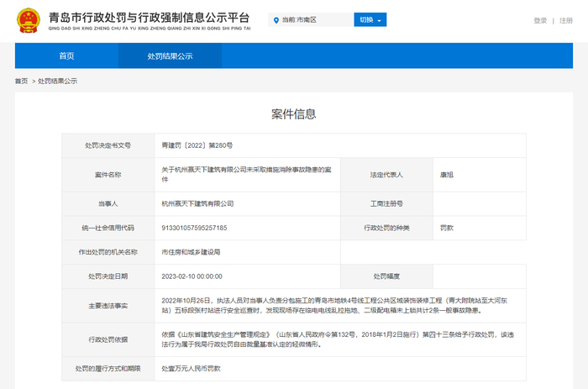This screenshot has width=588, height=389.
Task: Click the legal basis paragraph citing 山东省建筑安全生产管理规定
Action: point(338,339)
